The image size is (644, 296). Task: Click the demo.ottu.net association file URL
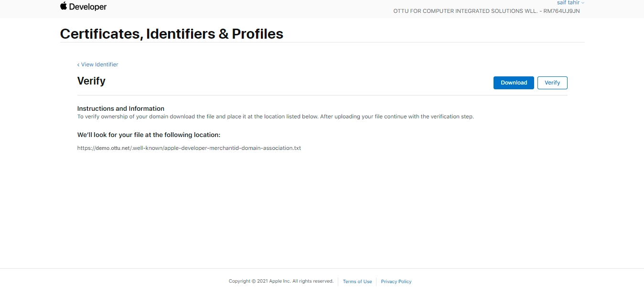[x=189, y=148]
